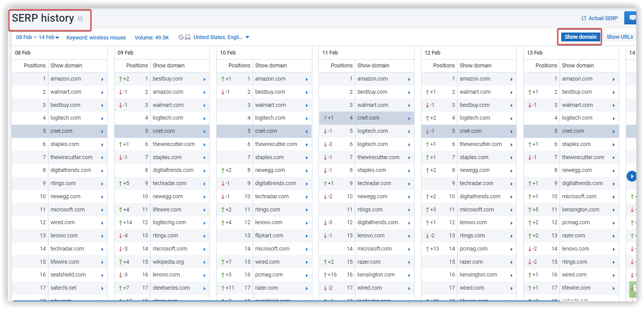Select wikipedia.org in the 09 Feb column
Screen dimensions: 644x309
[x=168, y=262]
